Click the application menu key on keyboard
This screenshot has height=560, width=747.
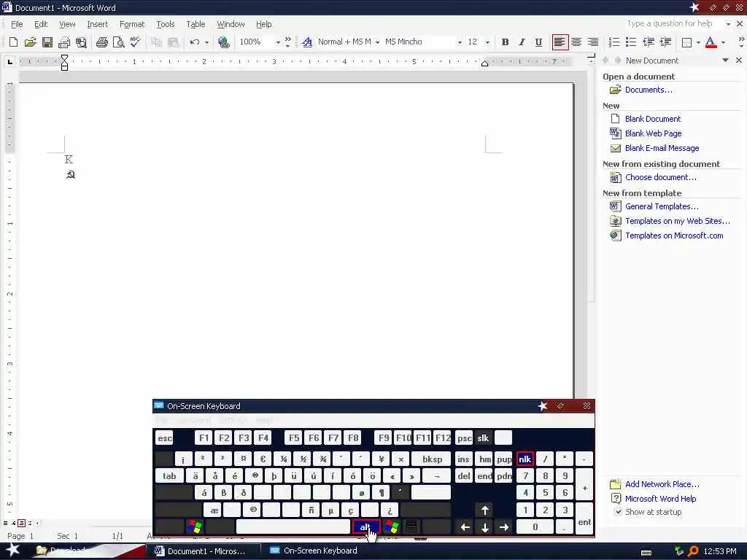pos(411,526)
